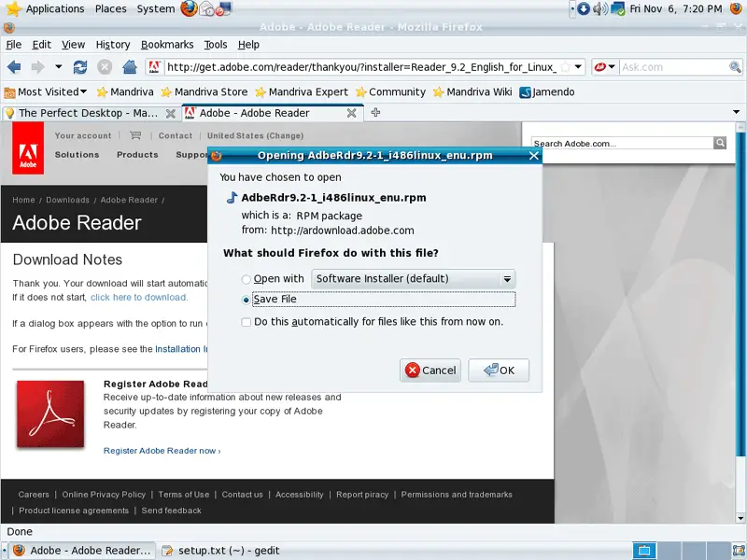Open a new tab with plus icon

tap(375, 112)
